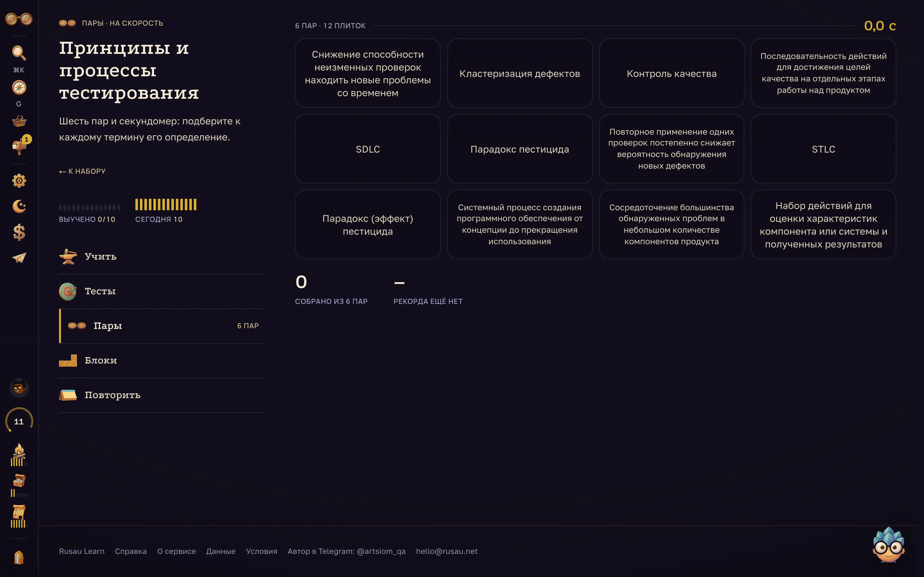Go back via К НАБОРУ link
924x577 pixels.
[82, 171]
